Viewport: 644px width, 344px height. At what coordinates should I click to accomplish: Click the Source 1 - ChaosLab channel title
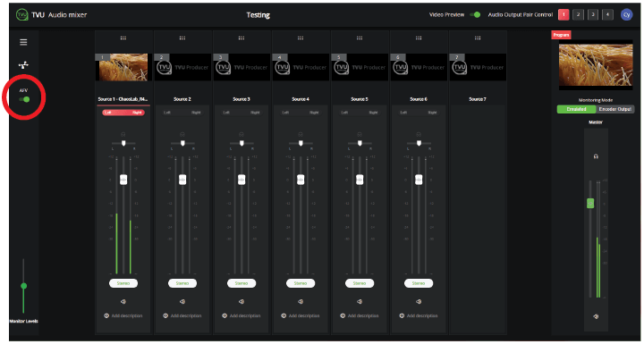(123, 99)
